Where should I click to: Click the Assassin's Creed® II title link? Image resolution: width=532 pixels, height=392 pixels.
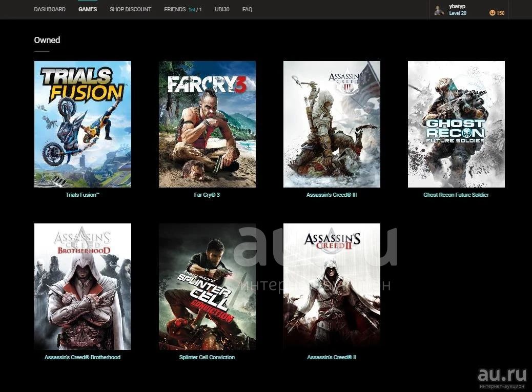click(x=332, y=357)
